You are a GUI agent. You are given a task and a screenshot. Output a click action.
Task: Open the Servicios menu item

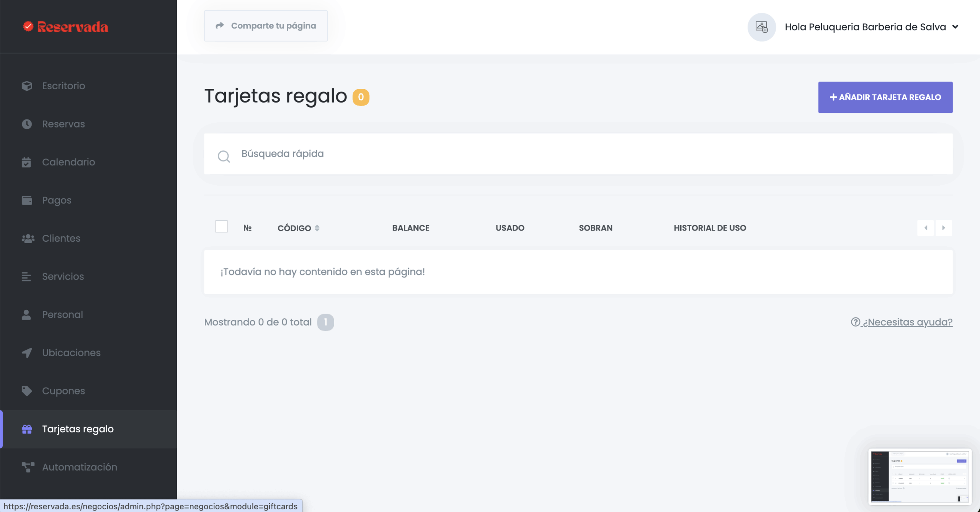pos(63,276)
